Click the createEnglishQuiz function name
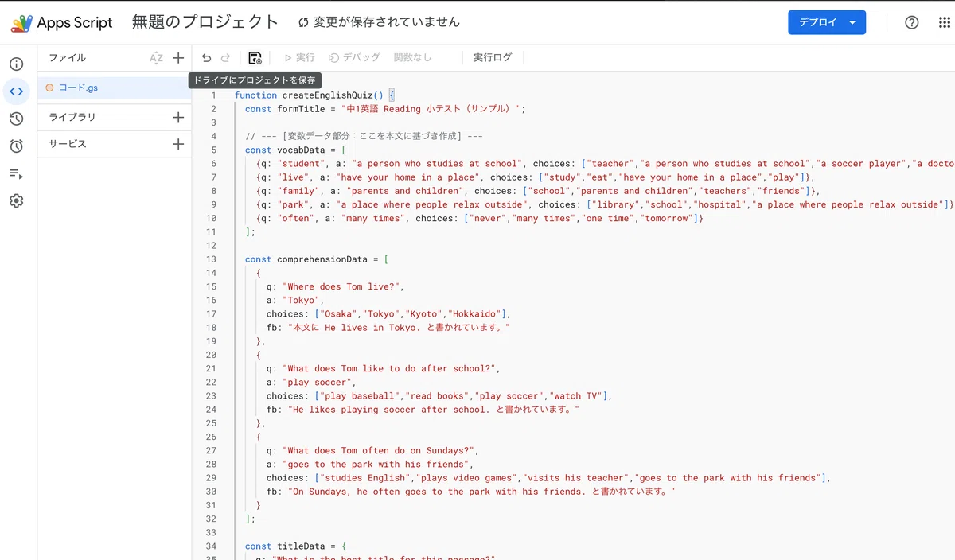This screenshot has height=560, width=955. (x=327, y=95)
